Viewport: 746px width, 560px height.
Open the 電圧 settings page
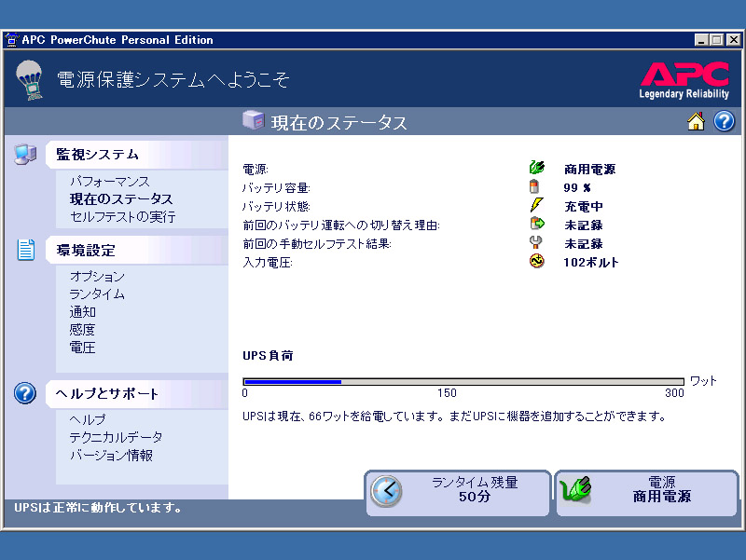pos(82,348)
